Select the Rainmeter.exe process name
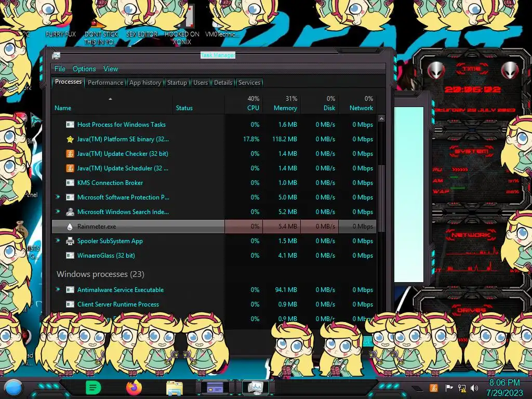The width and height of the screenshot is (532, 399). point(97,227)
